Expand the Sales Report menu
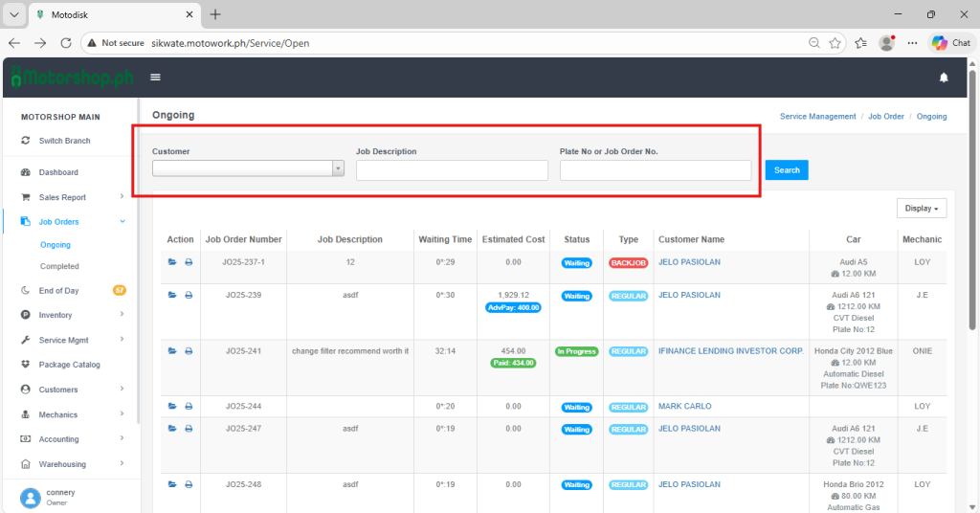Screen dimensions: 980x513 tap(62, 197)
